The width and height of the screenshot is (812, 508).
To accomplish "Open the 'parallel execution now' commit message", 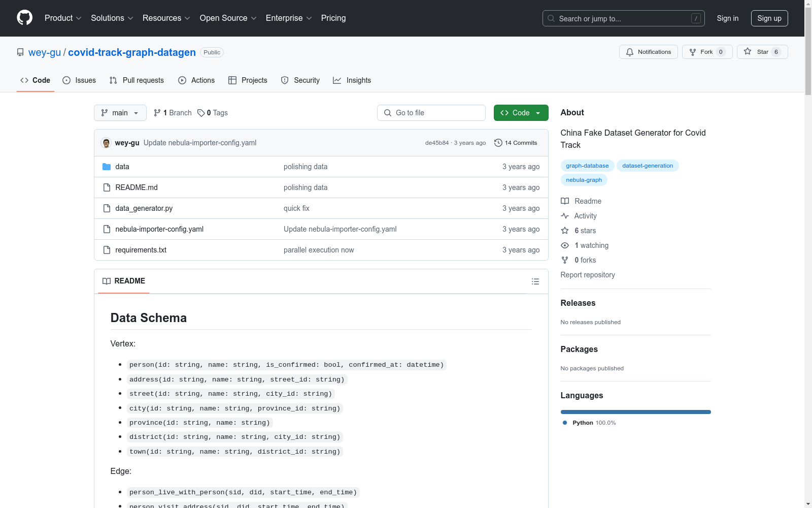I will point(319,250).
